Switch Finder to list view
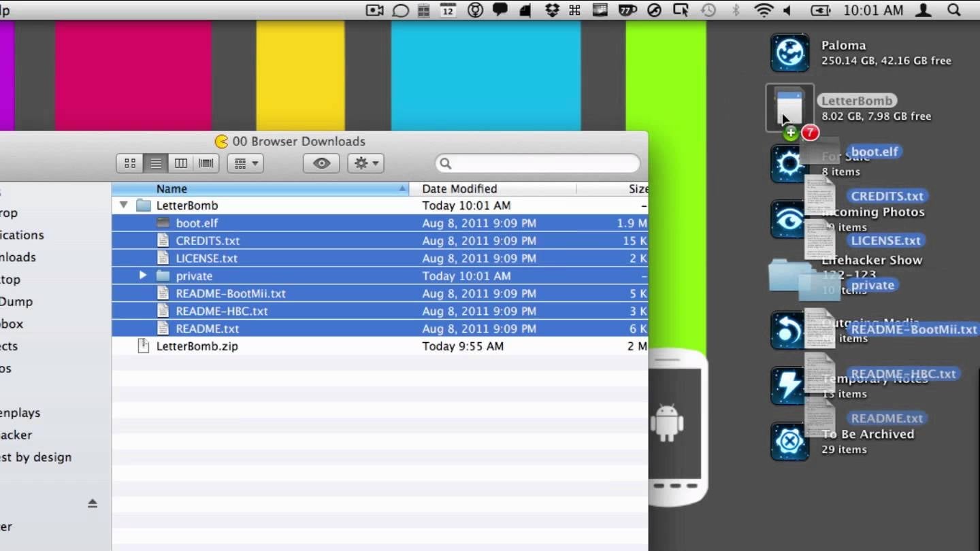The height and width of the screenshot is (551, 980). (x=156, y=163)
